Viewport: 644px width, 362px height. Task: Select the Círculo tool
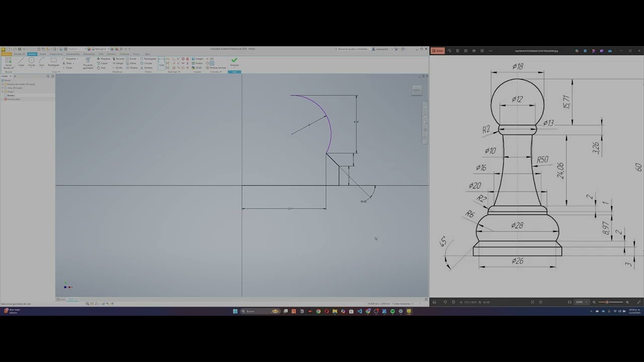(31, 61)
